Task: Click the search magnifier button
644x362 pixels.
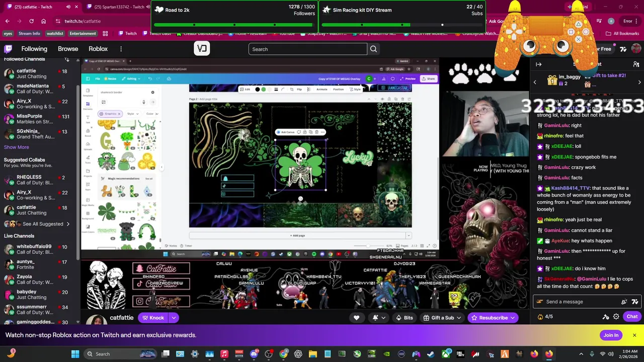Action: point(373,49)
